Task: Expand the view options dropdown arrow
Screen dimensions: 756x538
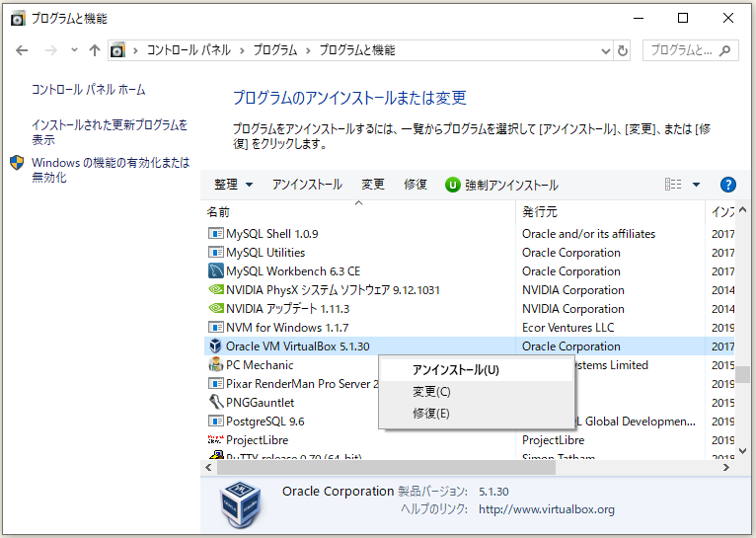Action: 696,185
